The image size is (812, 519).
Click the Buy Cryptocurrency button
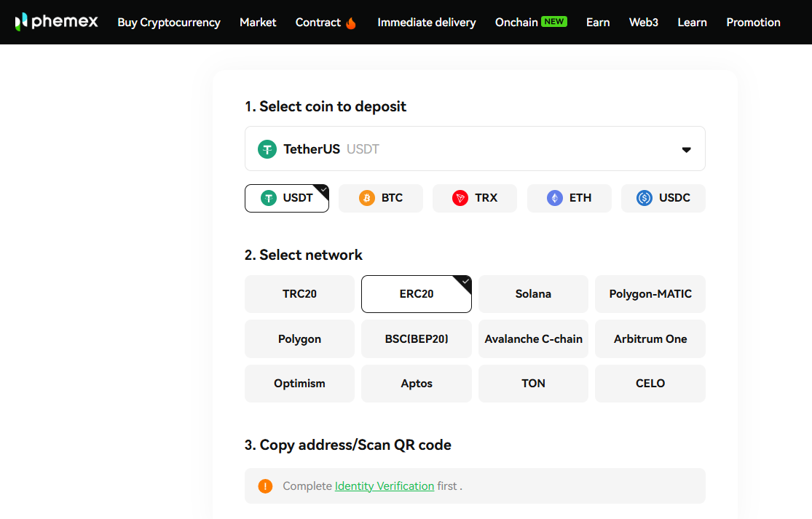pos(169,23)
